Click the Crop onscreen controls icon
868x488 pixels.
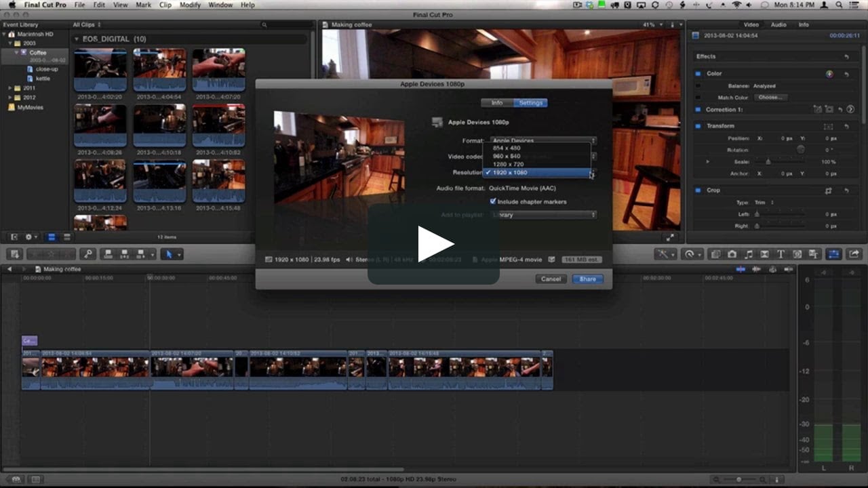pyautogui.click(x=829, y=190)
